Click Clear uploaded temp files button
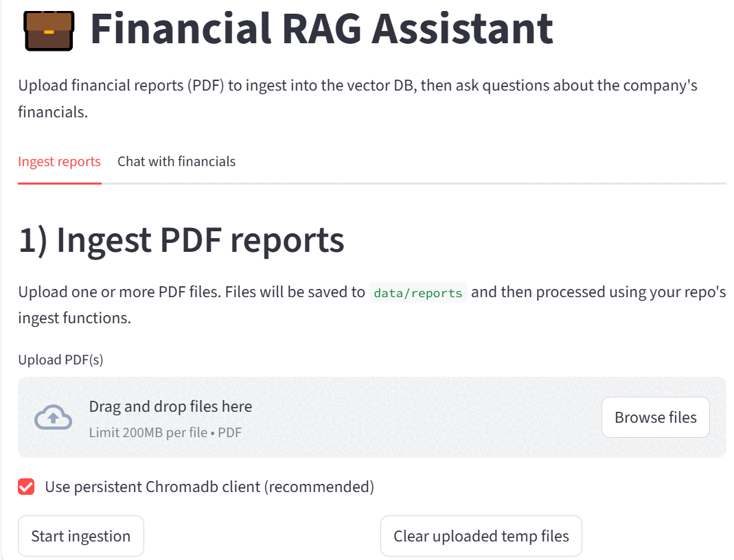The height and width of the screenshot is (560, 734). 481,536
